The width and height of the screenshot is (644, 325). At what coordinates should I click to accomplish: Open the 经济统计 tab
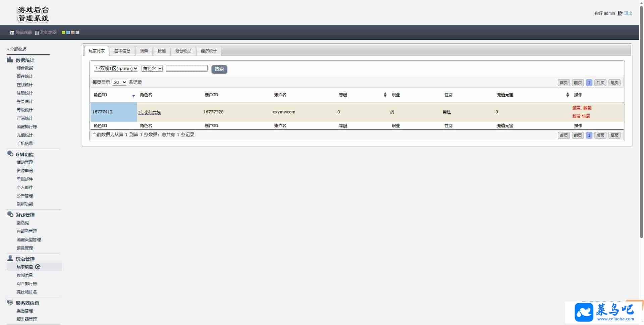209,51
